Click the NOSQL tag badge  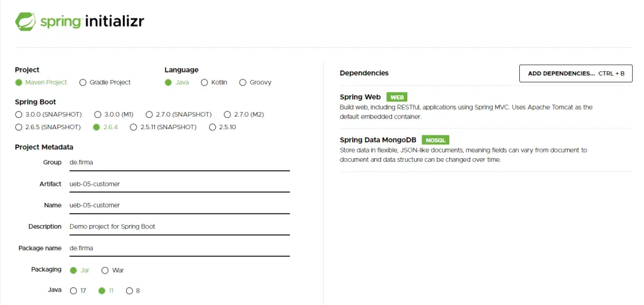[x=436, y=139]
